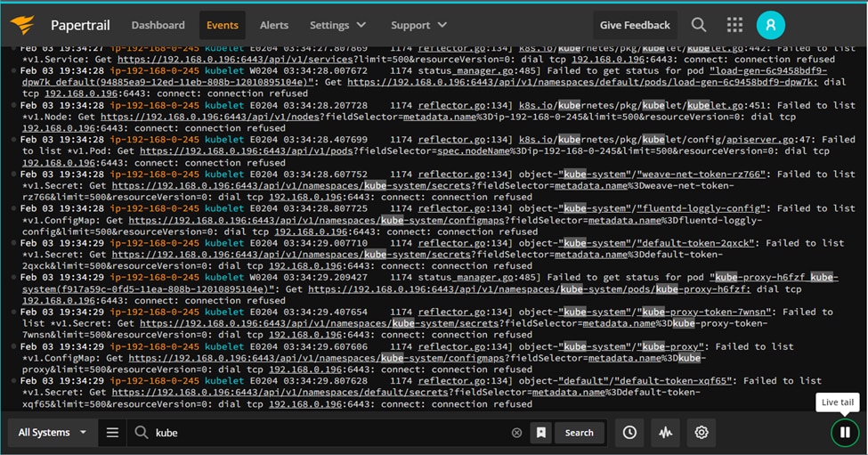
Task: Open event viewer settings gear
Action: pyautogui.click(x=702, y=433)
